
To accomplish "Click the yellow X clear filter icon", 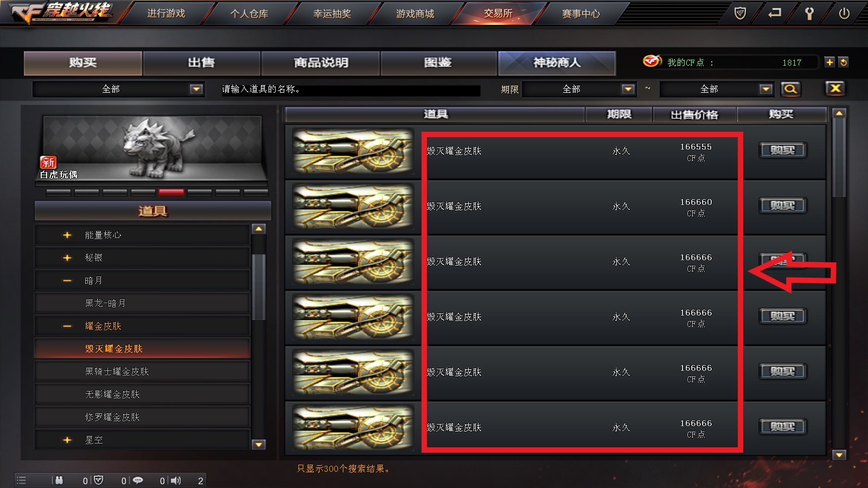I will (835, 88).
